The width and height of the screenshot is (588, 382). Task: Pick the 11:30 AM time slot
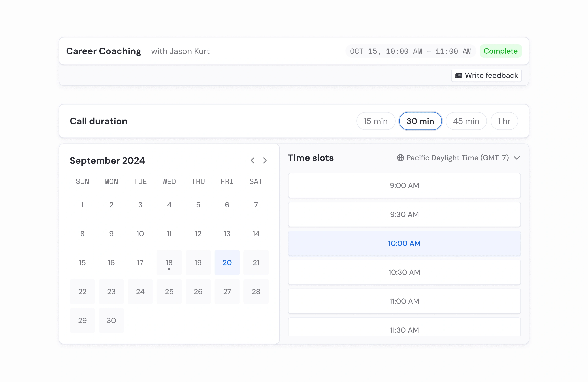point(404,330)
